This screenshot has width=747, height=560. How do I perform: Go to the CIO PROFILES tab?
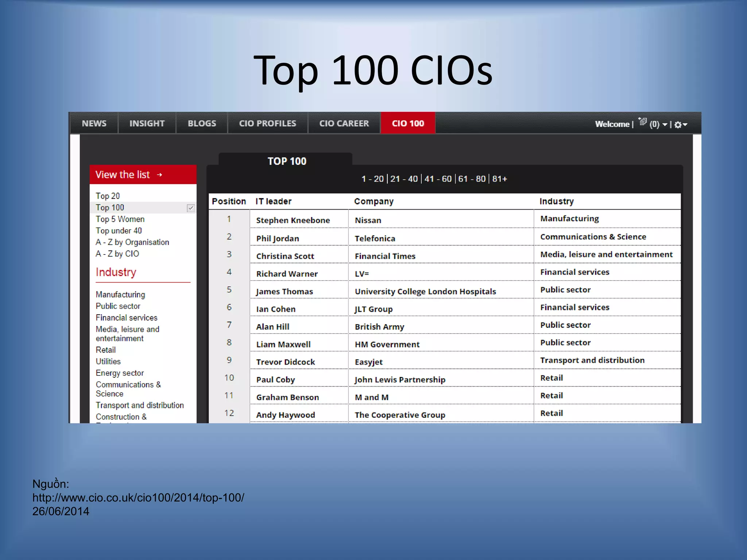267,123
